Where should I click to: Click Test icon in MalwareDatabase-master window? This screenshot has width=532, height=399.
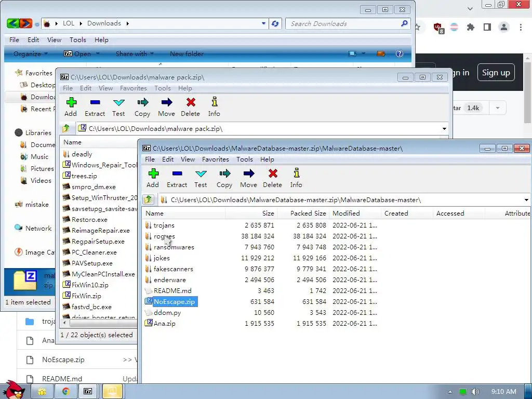(201, 174)
